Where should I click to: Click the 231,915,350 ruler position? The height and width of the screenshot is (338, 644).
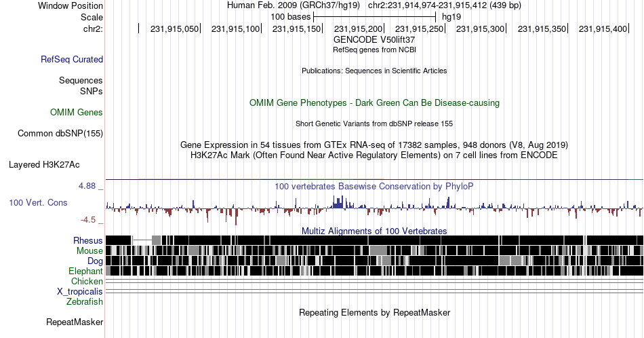542,29
